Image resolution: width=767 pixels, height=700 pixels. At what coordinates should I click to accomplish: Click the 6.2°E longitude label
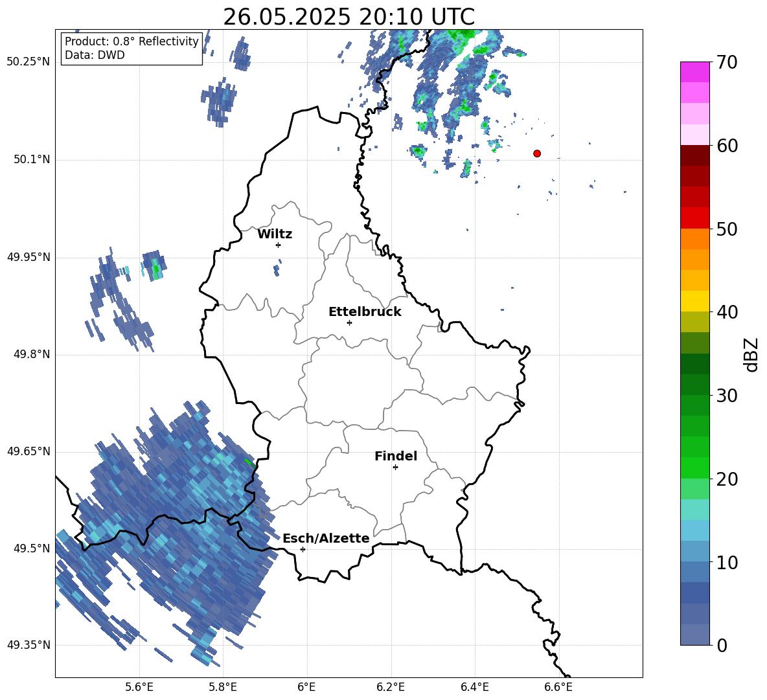pos(391,687)
